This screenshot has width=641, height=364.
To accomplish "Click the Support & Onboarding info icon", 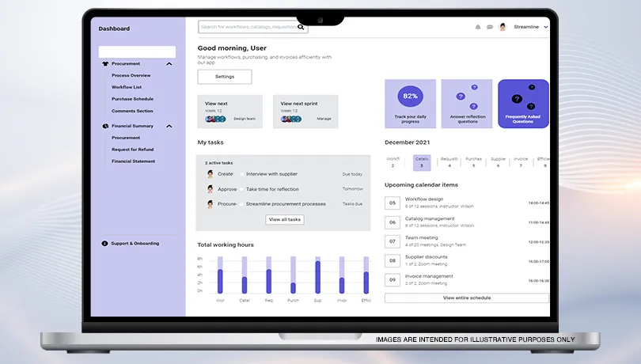I will pyautogui.click(x=104, y=244).
